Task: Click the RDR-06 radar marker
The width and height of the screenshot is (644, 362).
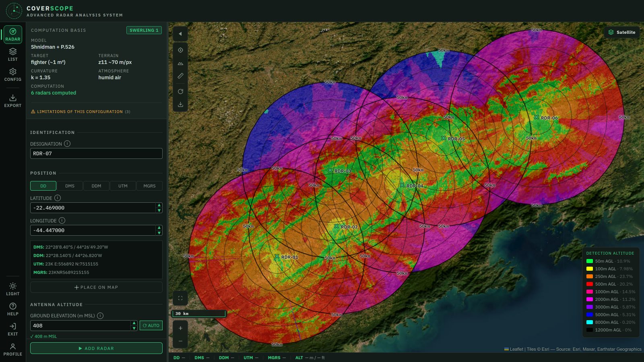Action: [537, 117]
